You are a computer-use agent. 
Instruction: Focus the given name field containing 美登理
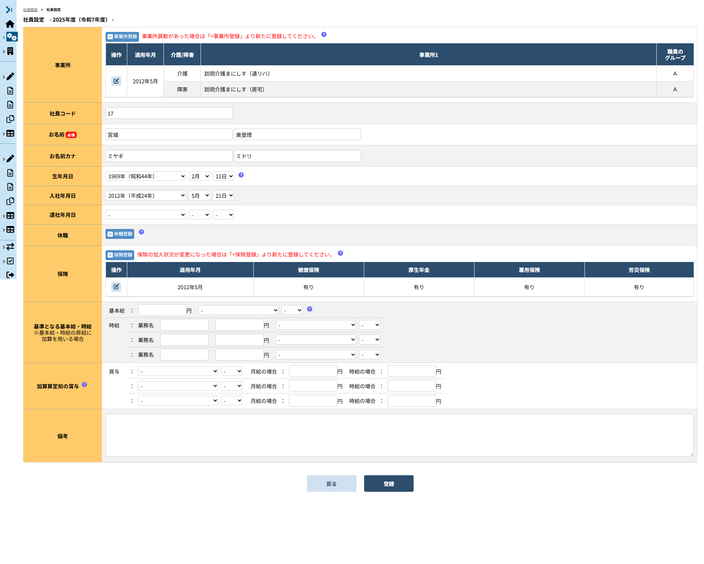(297, 134)
